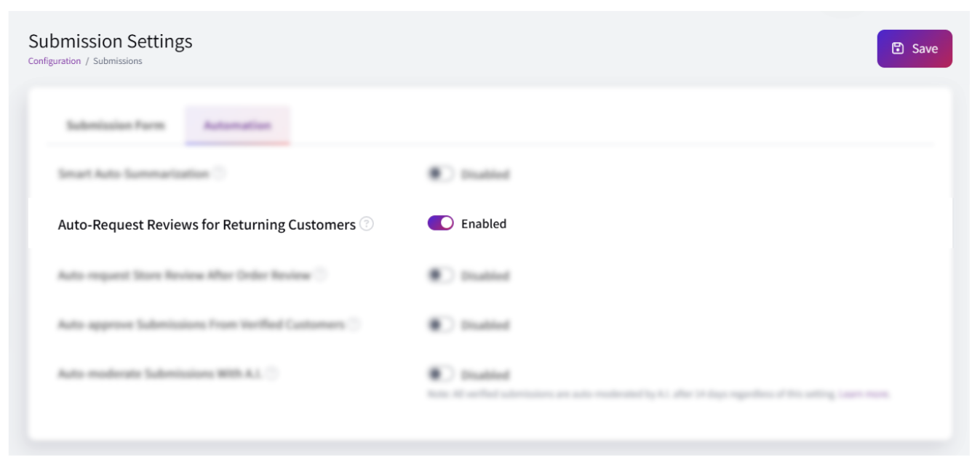Viewport: 980px width, 461px height.
Task: Open help tooltip for Smart Auto-Summarization
Action: pos(220,173)
